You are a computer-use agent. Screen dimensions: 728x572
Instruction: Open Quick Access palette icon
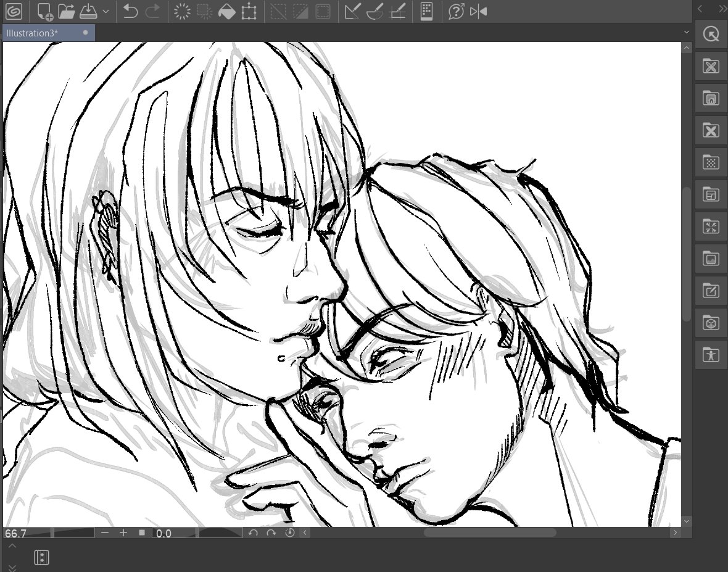[x=711, y=34]
